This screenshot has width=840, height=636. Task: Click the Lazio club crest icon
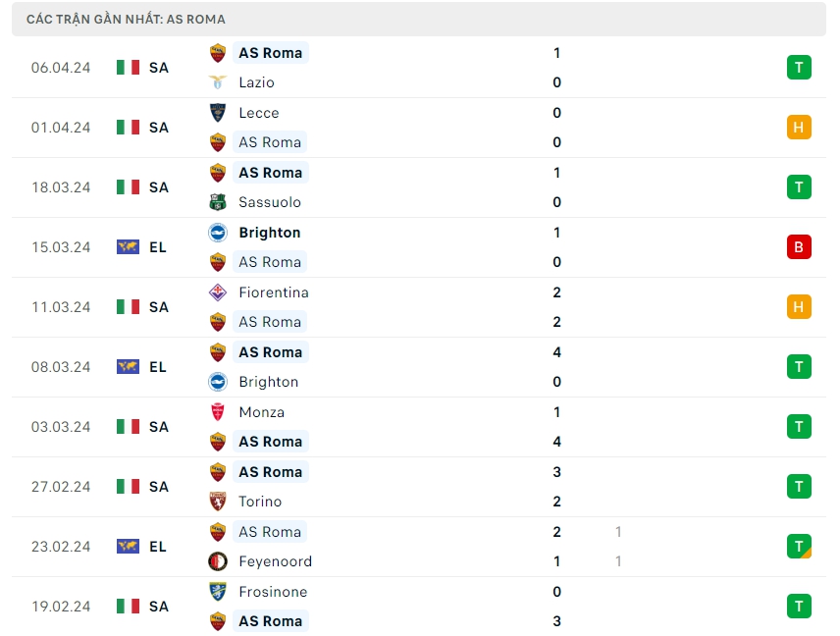(x=218, y=82)
